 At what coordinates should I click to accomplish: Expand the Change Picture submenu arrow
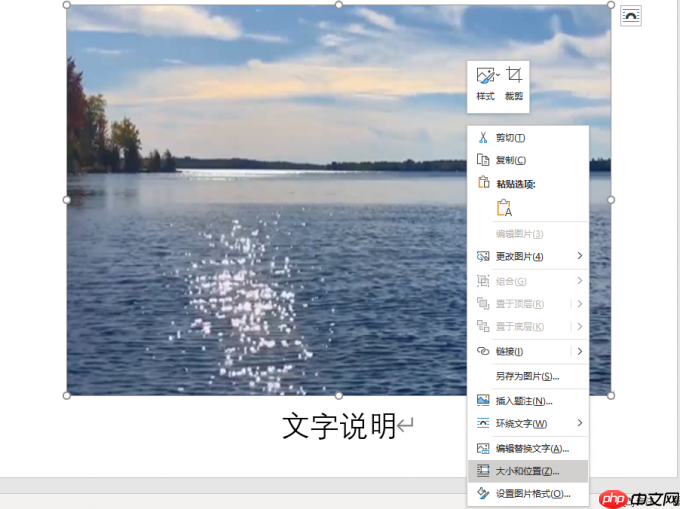click(580, 256)
